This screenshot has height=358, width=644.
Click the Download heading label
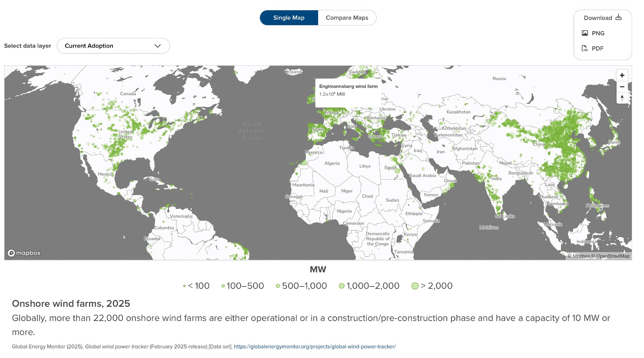[598, 18]
